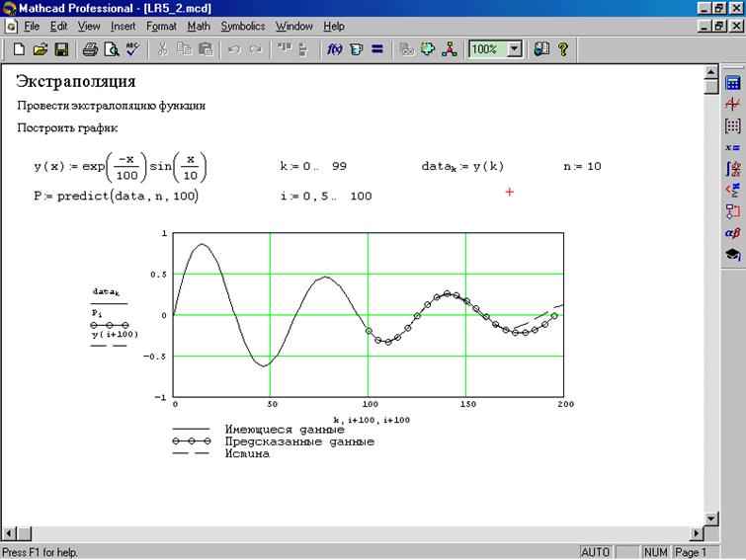Open Print Preview from the toolbar
This screenshot has height=560, width=746.
click(x=111, y=48)
